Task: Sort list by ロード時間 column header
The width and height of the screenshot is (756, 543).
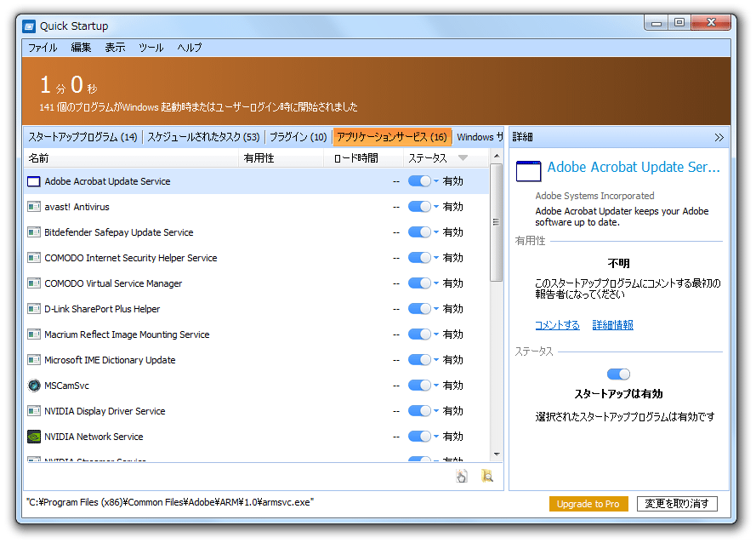Action: pyautogui.click(x=363, y=158)
